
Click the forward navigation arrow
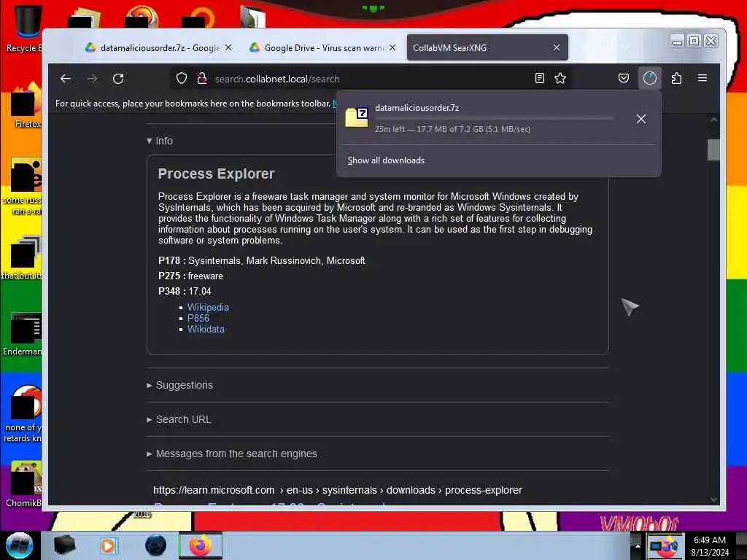tap(92, 79)
